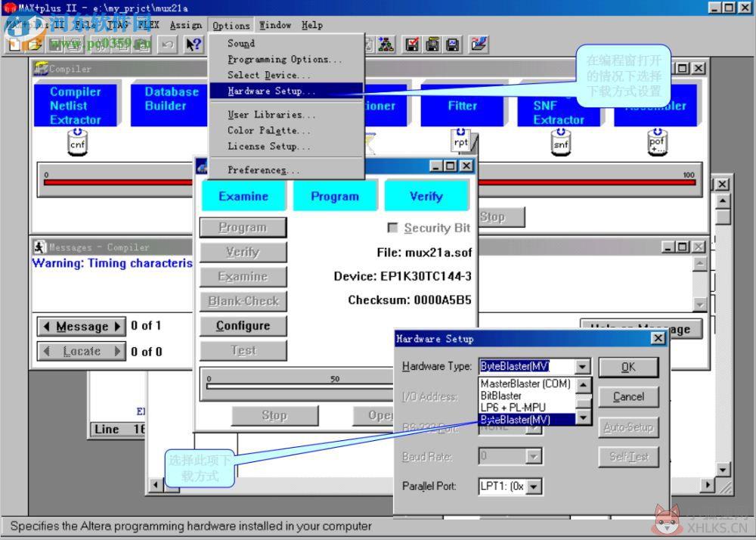
Task: Click OK in Hardware Setup
Action: (x=628, y=368)
